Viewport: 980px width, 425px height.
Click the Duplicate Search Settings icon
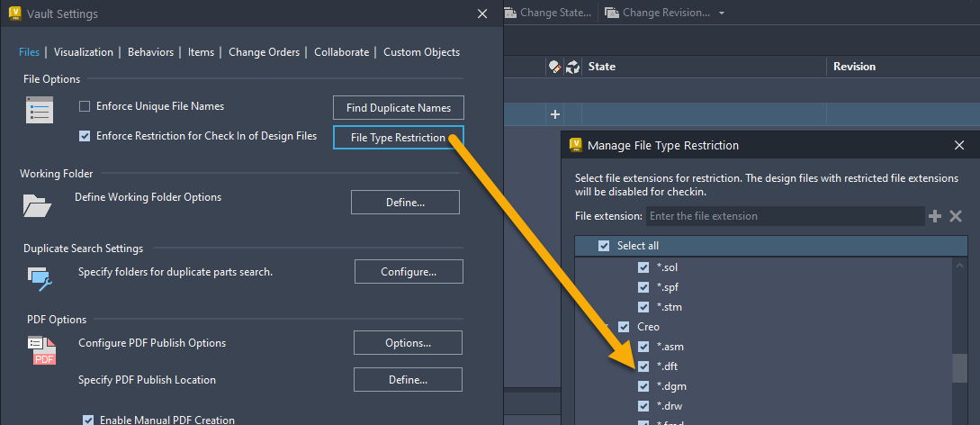[x=40, y=279]
